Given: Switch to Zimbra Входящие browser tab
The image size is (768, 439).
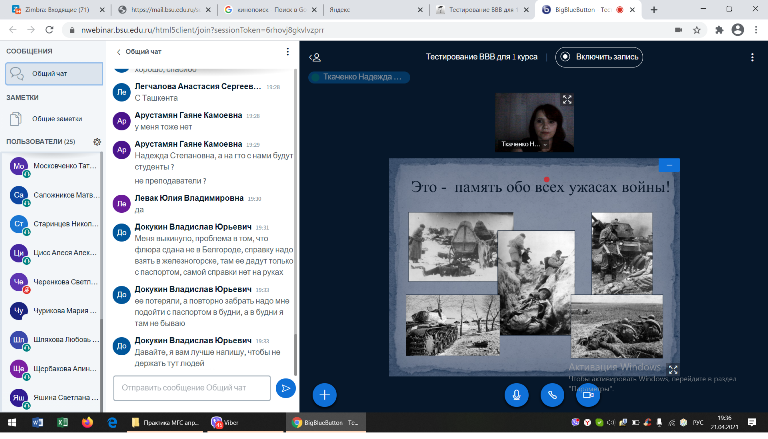Looking at the screenshot, I should (52, 8).
